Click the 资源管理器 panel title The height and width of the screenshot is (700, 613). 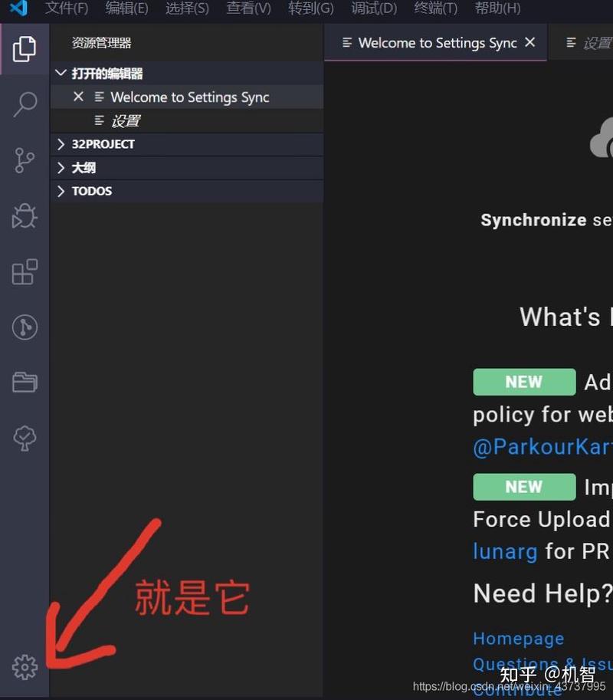pos(101,43)
